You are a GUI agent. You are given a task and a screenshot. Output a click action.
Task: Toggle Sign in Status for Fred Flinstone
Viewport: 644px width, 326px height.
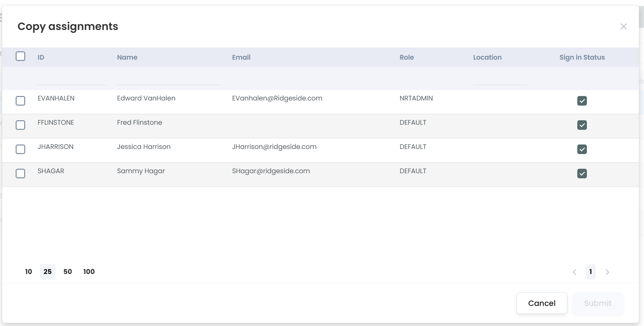582,125
